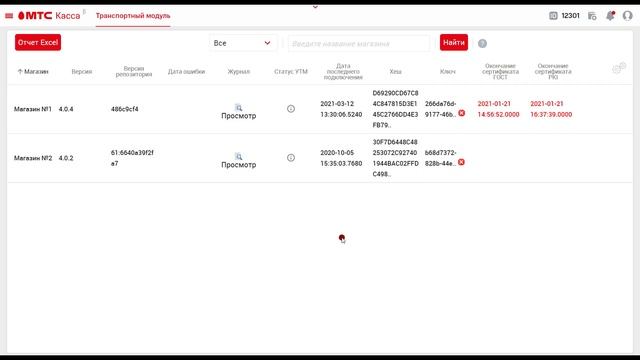Open the Транспортный модуль tab

click(x=133, y=16)
